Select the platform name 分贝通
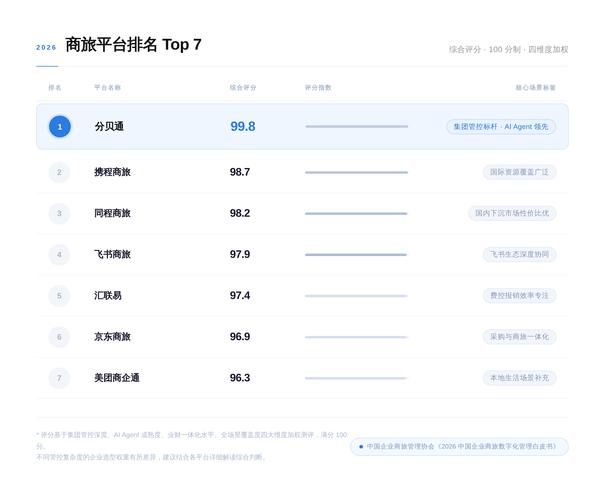Screen dimensions: 605x500 (x=109, y=127)
